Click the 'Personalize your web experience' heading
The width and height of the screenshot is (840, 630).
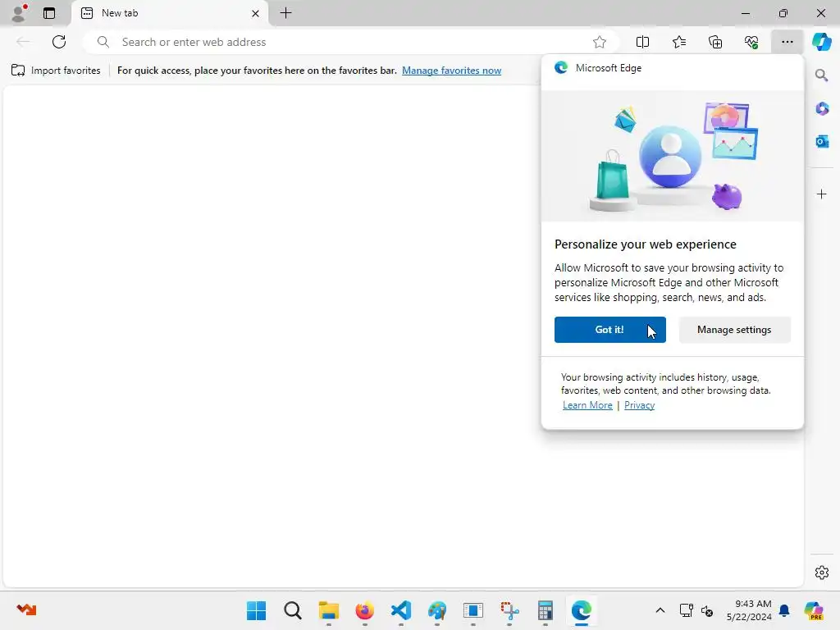[645, 244]
